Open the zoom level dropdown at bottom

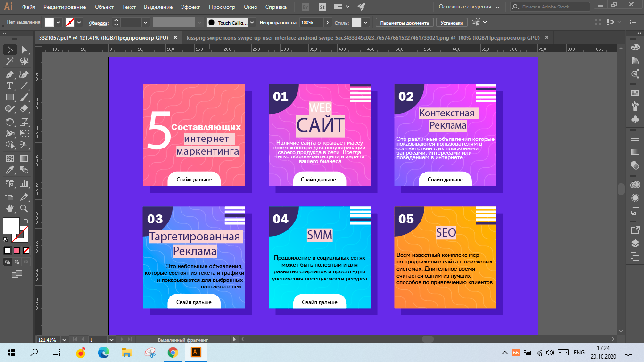pos(64,339)
